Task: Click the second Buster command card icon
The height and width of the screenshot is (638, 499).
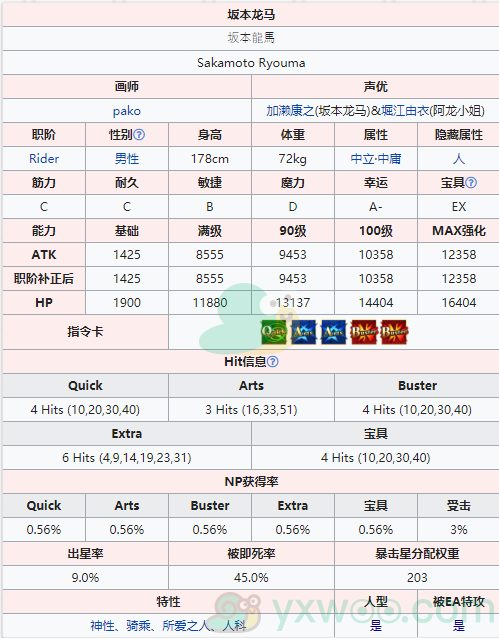Action: pos(394,332)
